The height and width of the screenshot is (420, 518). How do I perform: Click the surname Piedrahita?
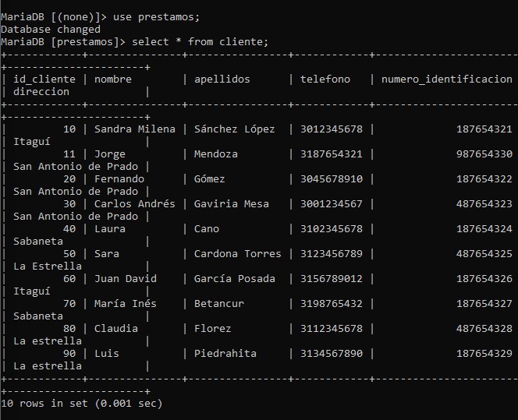[x=225, y=354]
